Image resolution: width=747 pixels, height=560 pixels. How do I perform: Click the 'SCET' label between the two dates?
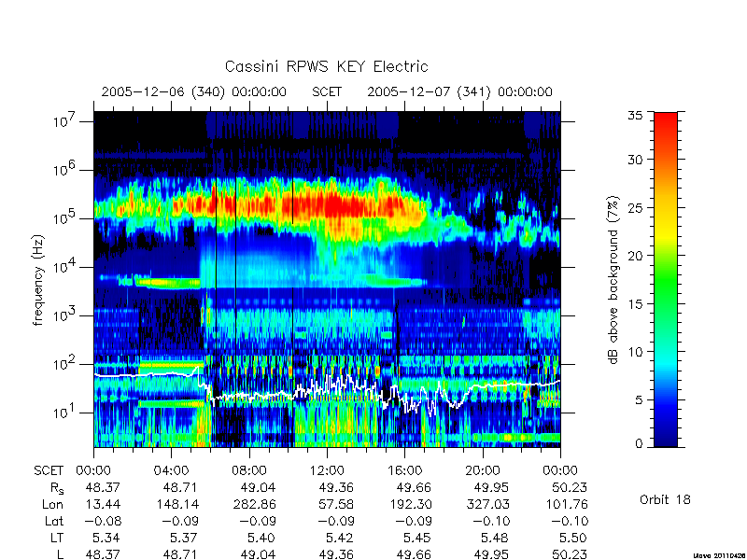327,91
